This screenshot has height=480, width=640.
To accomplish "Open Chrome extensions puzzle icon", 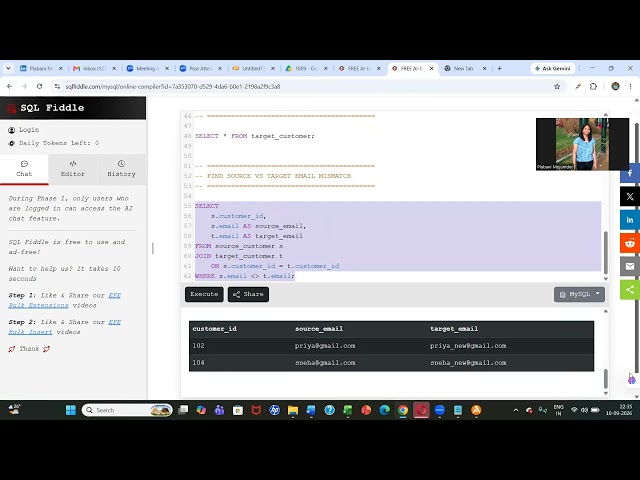I will 593,87.
